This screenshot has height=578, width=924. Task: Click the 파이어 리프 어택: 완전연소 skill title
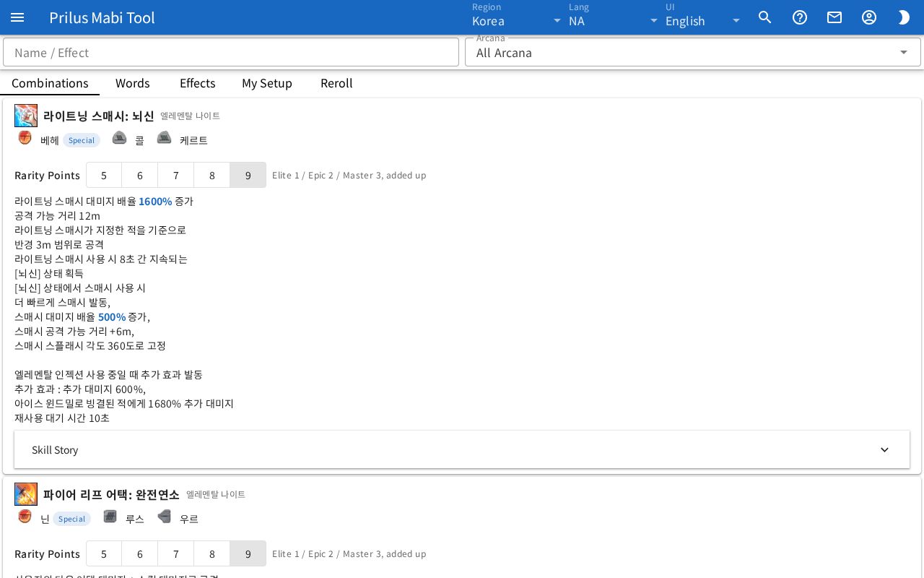tap(111, 494)
